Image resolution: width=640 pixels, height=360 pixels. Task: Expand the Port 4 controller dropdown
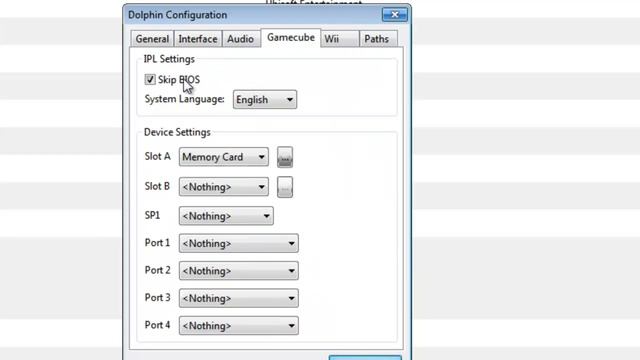click(239, 326)
